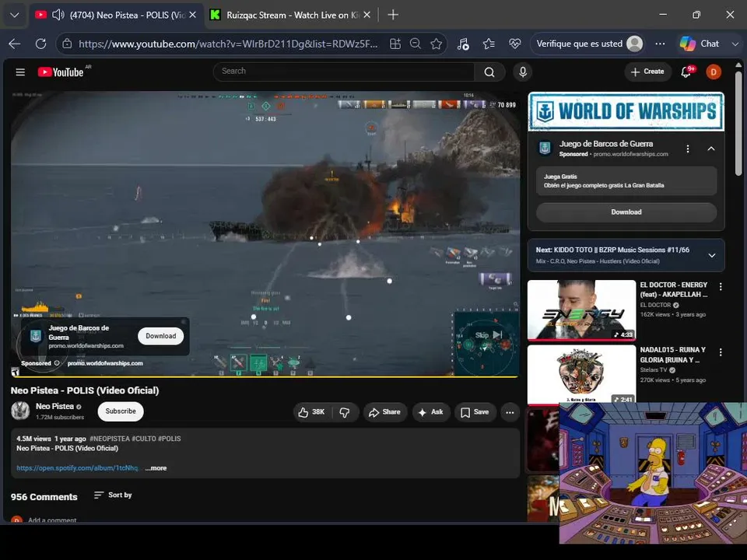The height and width of the screenshot is (560, 747).
Task: View site information lock icon
Action: point(67,44)
